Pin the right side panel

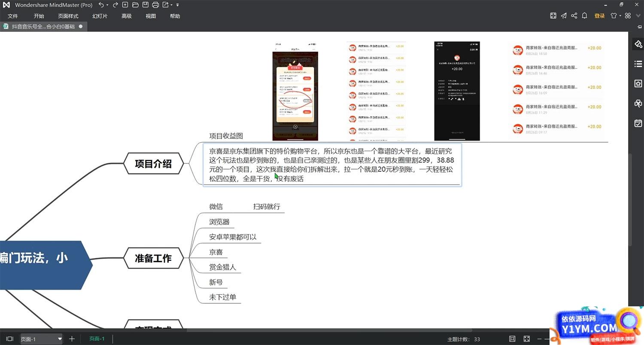point(640,27)
